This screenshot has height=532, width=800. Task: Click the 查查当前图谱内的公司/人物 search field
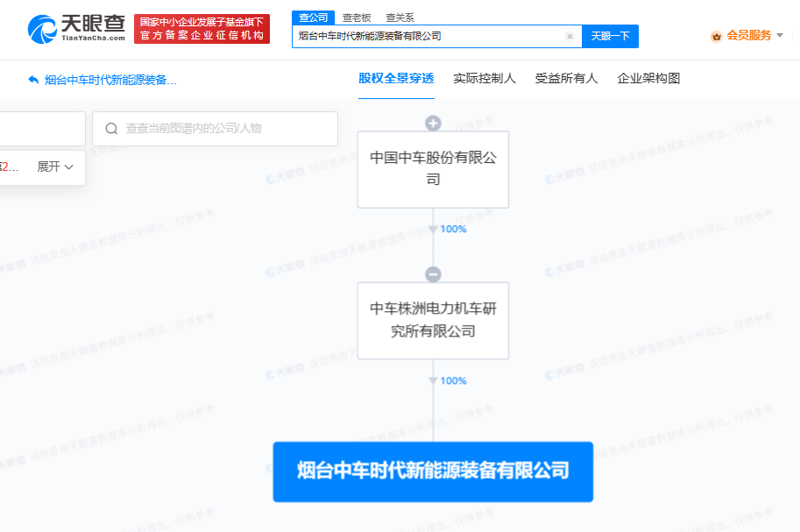(x=215, y=129)
